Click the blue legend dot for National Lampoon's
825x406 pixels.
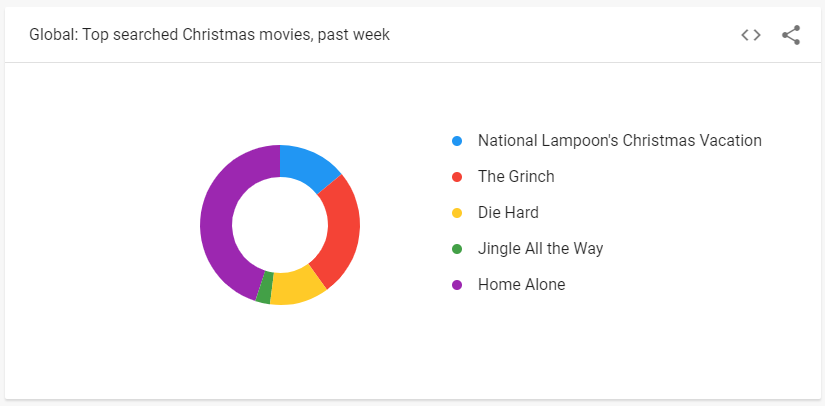coord(457,141)
